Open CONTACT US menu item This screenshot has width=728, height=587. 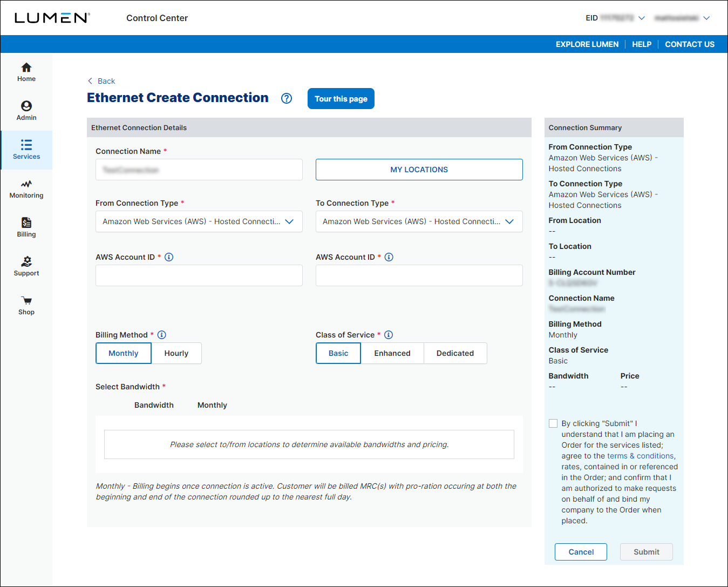pyautogui.click(x=690, y=44)
